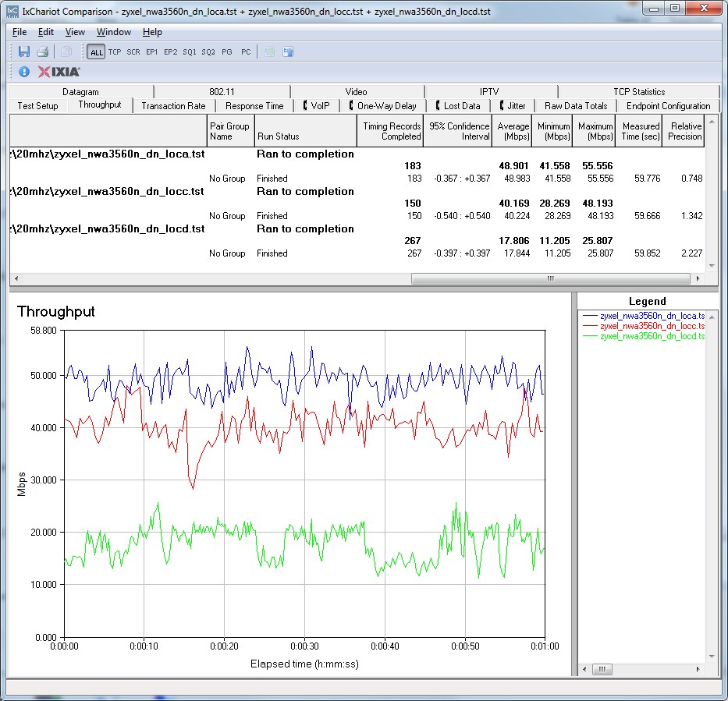Click the blue toolbar icon at the toolbar's end

289,51
